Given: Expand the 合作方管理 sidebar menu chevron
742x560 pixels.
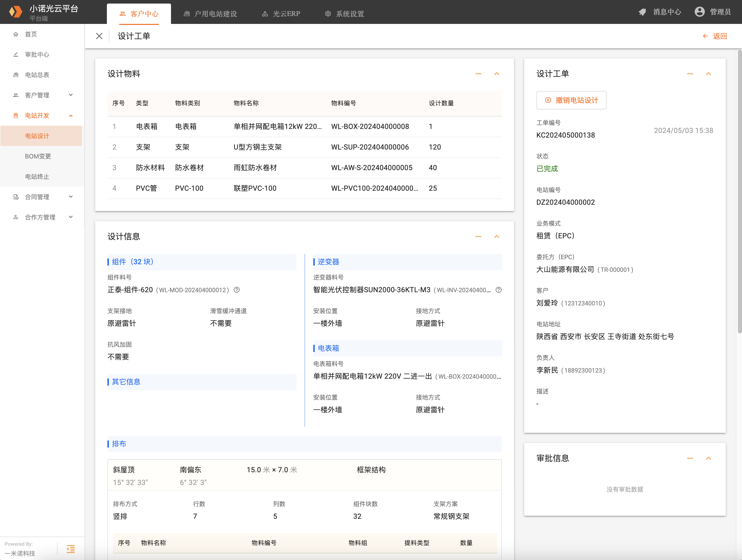Looking at the screenshot, I should pos(71,217).
